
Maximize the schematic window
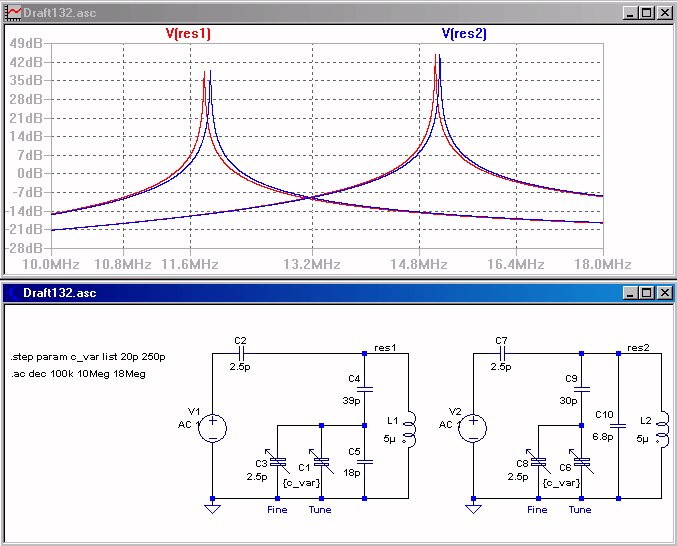pyautogui.click(x=646, y=294)
